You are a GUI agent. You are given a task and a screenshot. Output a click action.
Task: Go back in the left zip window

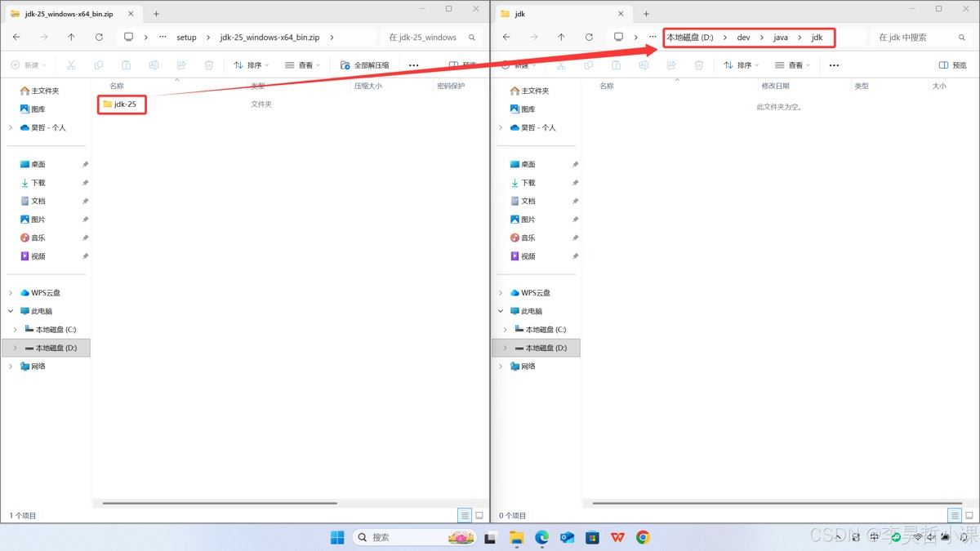pos(16,38)
